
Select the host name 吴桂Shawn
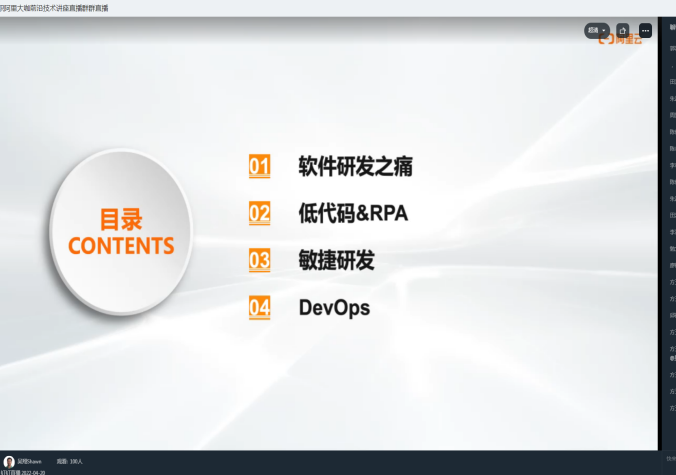(x=29, y=461)
